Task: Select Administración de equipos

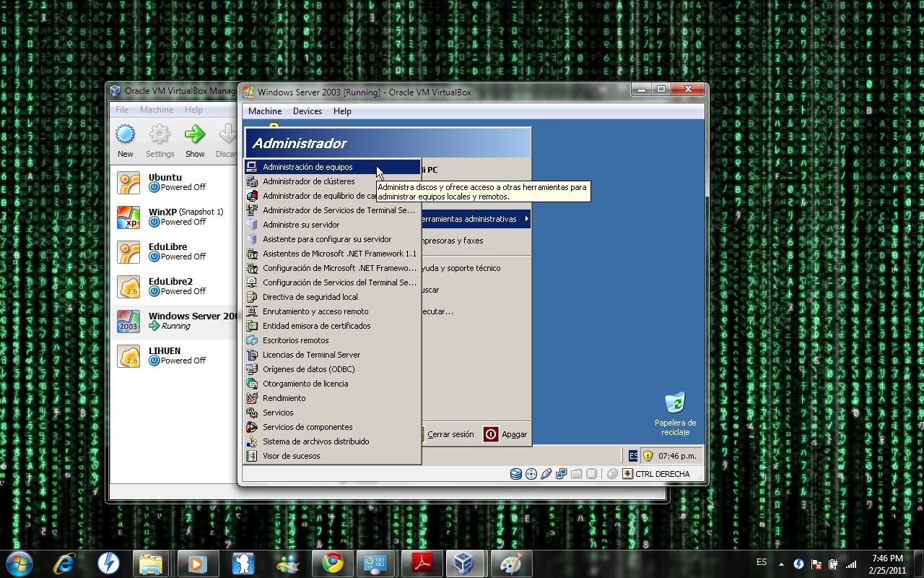Action: coord(332,167)
